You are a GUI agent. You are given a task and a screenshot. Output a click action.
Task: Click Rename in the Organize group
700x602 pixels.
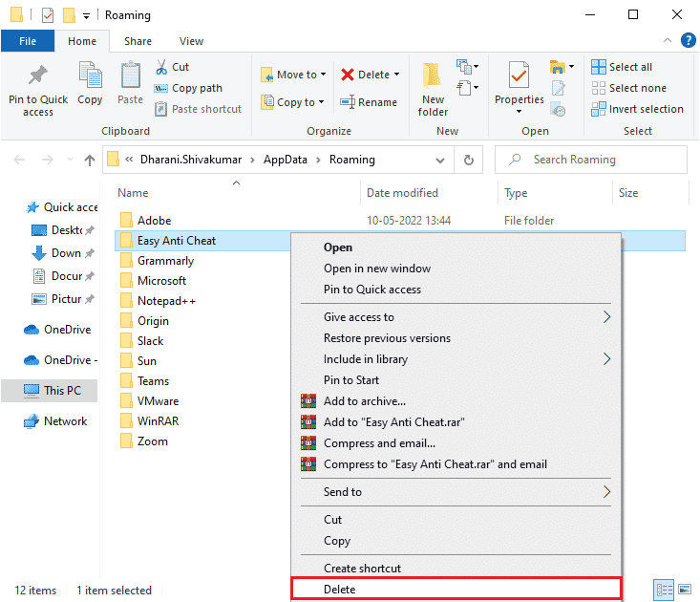tap(369, 102)
